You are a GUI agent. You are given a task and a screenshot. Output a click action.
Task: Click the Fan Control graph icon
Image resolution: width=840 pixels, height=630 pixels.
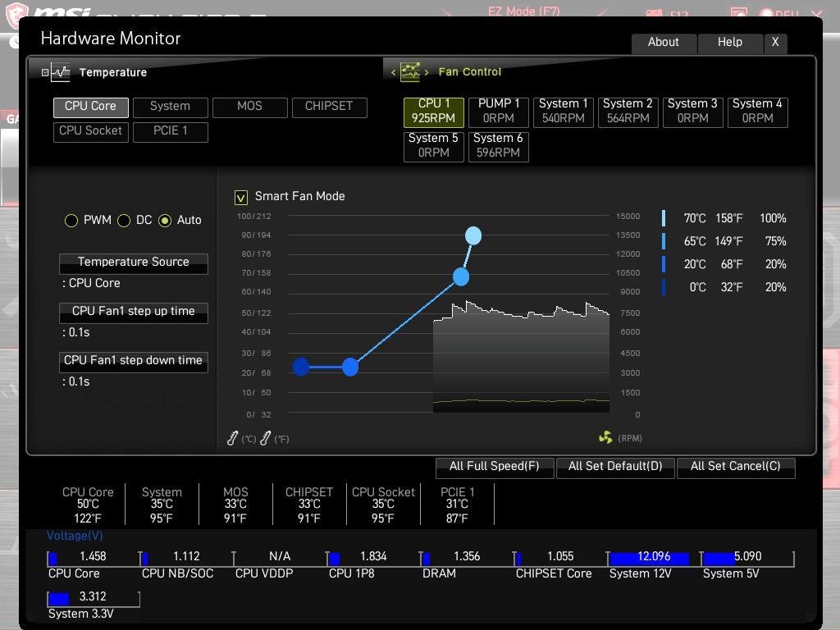(410, 72)
